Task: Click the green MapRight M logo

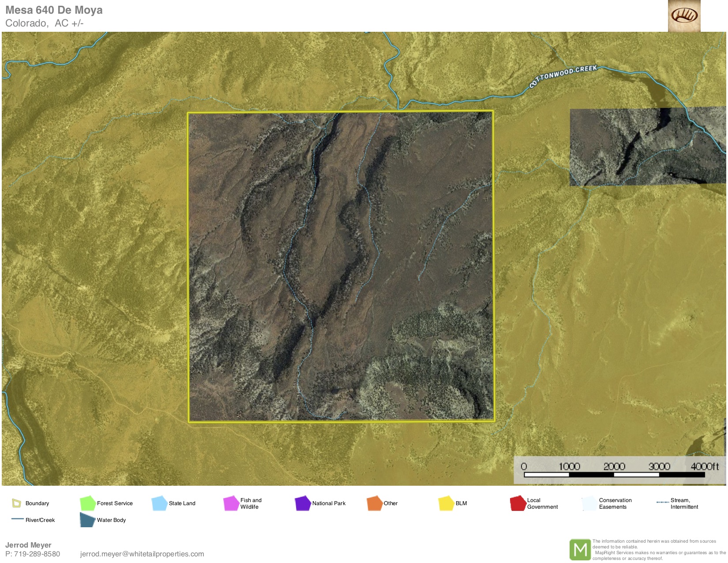Action: point(580,550)
